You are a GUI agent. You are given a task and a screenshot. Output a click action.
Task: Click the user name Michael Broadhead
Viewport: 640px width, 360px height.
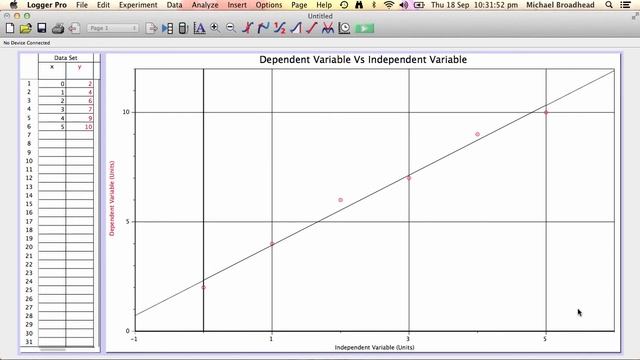coord(560,5)
